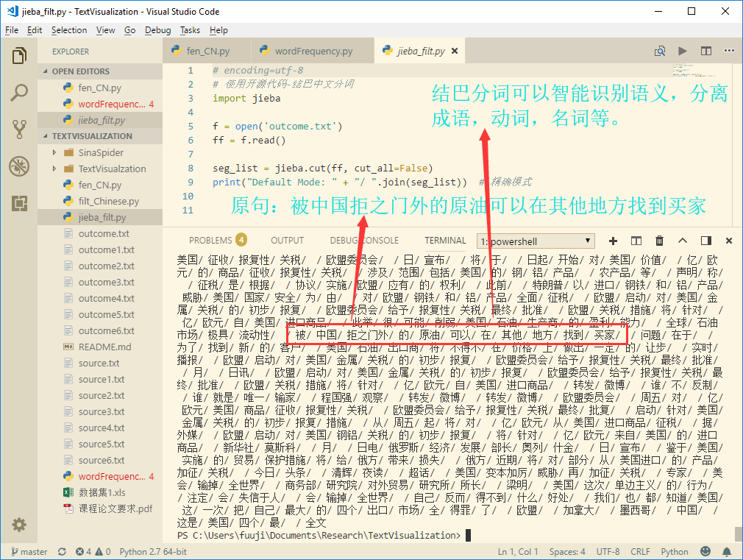Move the panel to the right side
The height and width of the screenshot is (560, 743).
[x=706, y=241]
